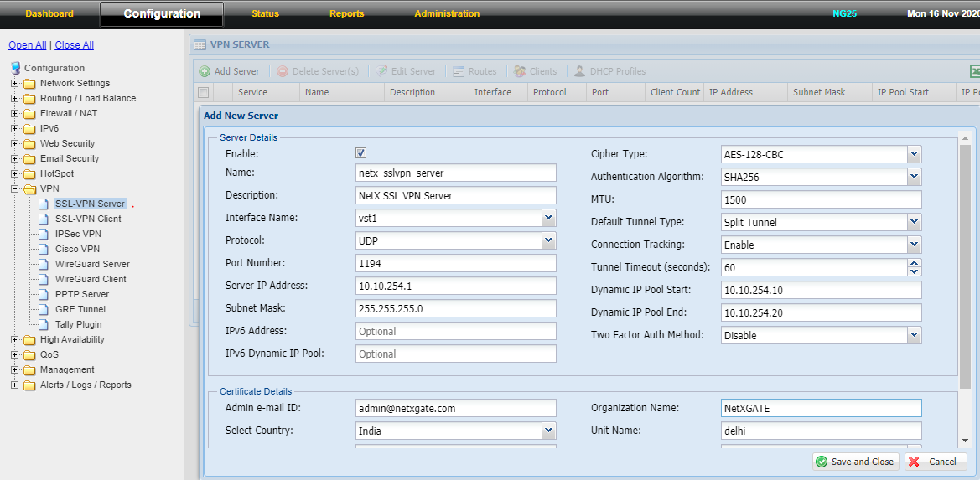Viewport: 980px width, 480px height.
Task: Open the Cipher Type dropdown
Action: 914,154
